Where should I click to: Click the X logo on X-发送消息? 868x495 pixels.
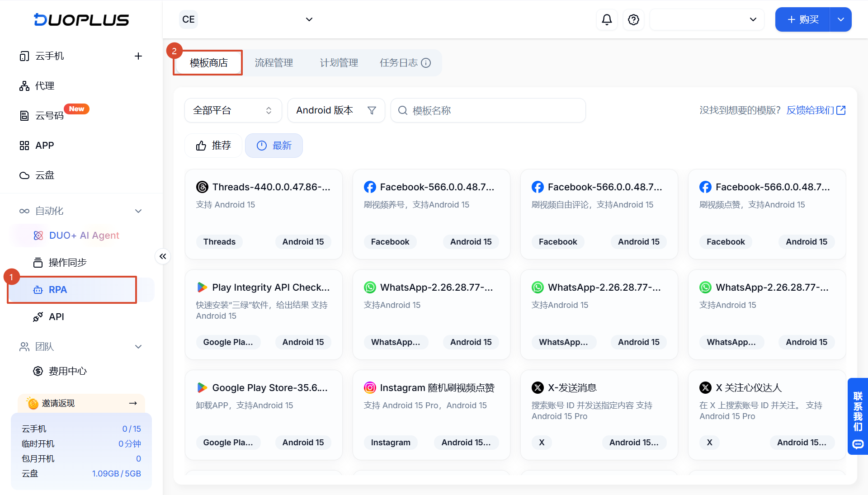[x=538, y=388]
